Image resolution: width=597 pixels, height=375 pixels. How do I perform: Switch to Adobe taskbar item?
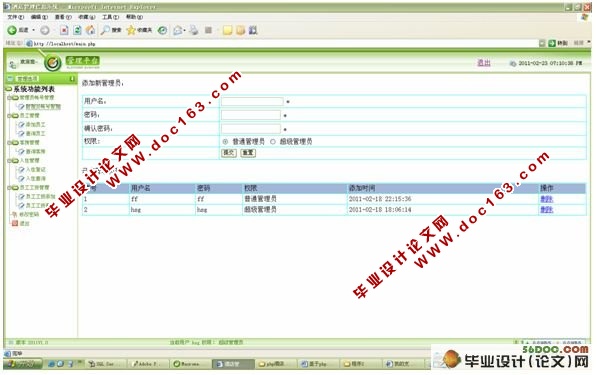click(x=147, y=364)
